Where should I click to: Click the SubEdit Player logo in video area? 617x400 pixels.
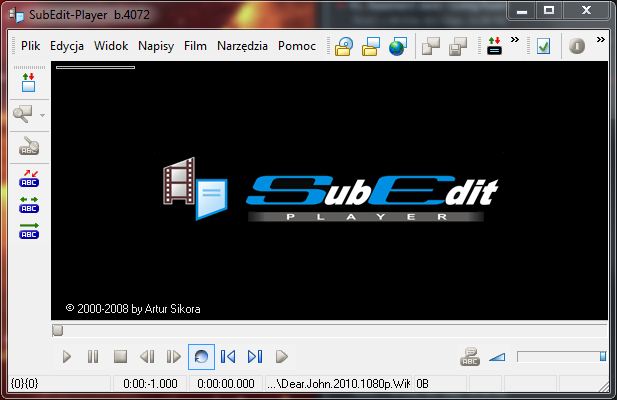point(331,189)
